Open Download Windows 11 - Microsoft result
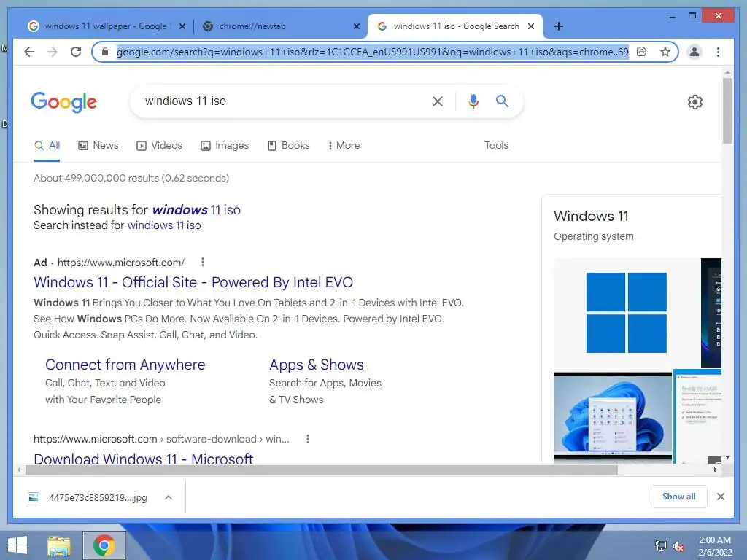 144,458
